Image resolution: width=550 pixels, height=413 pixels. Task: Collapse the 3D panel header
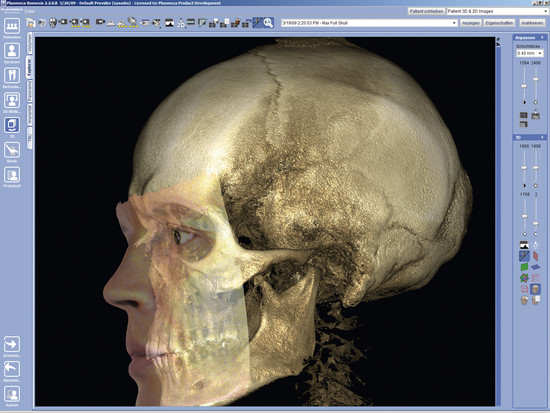542,137
